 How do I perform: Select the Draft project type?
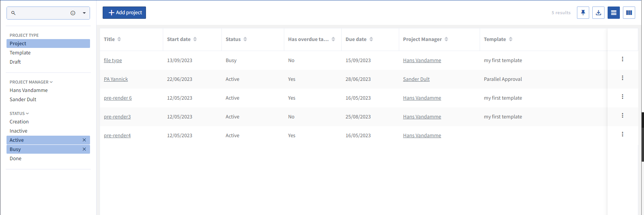click(15, 62)
